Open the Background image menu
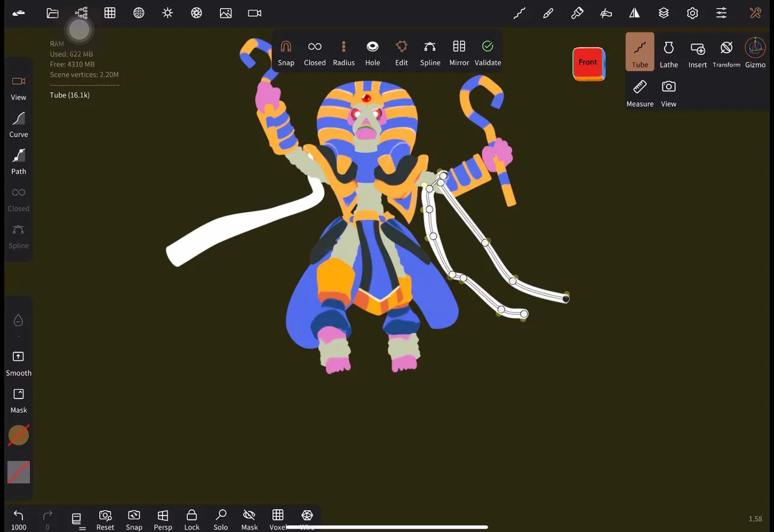The height and width of the screenshot is (532, 774). coord(226,13)
